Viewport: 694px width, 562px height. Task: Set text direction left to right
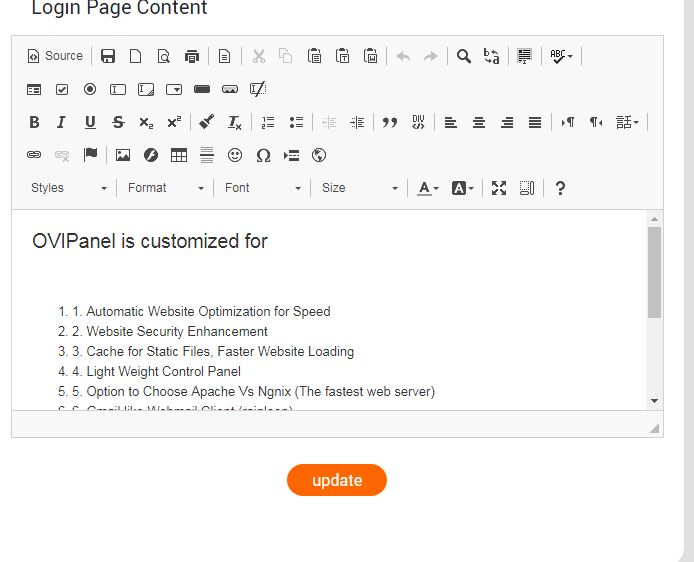pyautogui.click(x=568, y=122)
